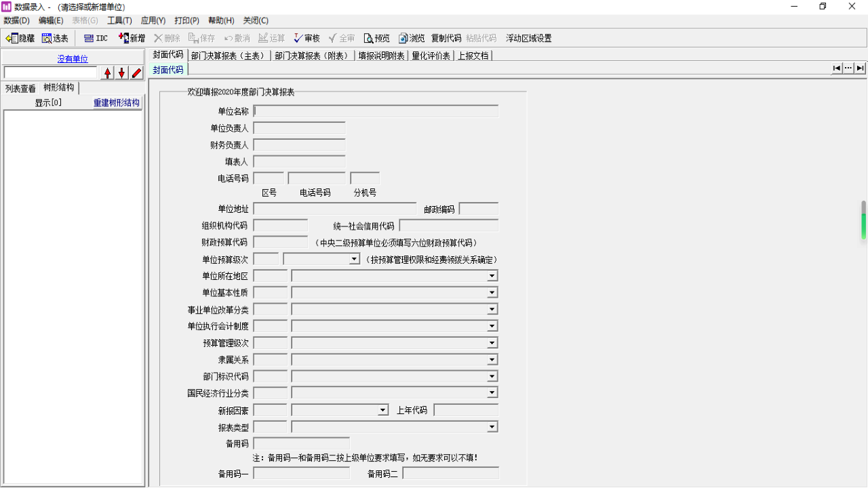Click the 重建树形结构 link
This screenshot has height=488, width=868.
tap(116, 102)
